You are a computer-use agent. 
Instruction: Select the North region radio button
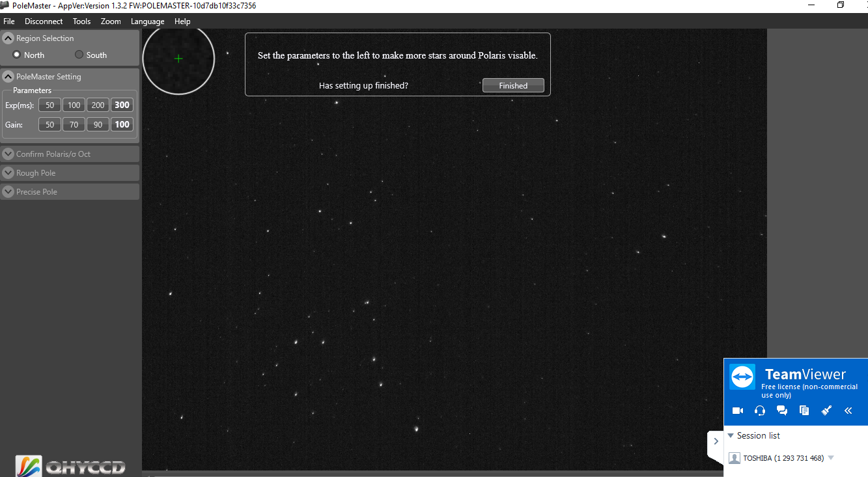pos(17,55)
